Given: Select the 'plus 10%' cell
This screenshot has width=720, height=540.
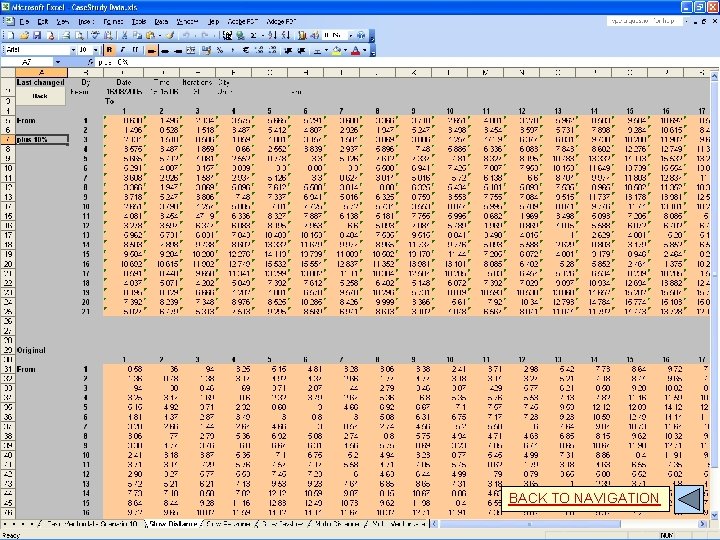Looking at the screenshot, I should click(x=42, y=139).
